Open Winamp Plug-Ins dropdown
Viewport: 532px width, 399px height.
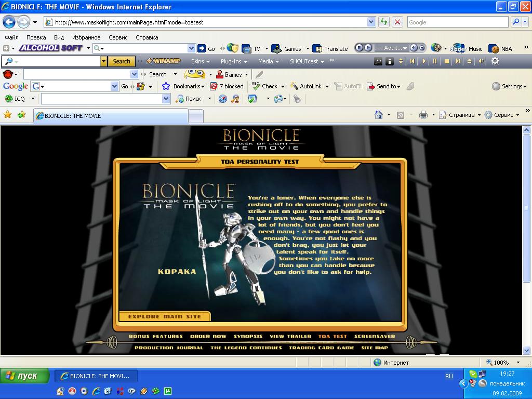point(234,61)
